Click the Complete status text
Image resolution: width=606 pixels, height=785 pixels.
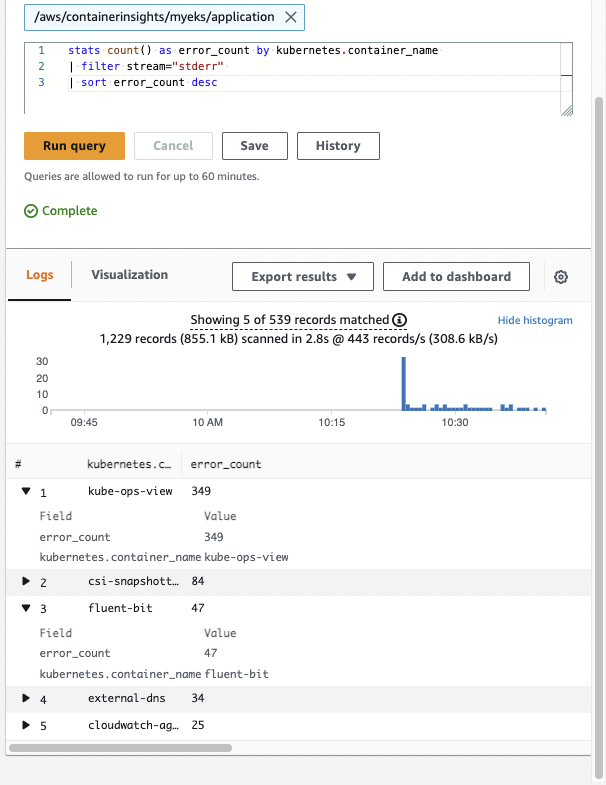pos(70,211)
